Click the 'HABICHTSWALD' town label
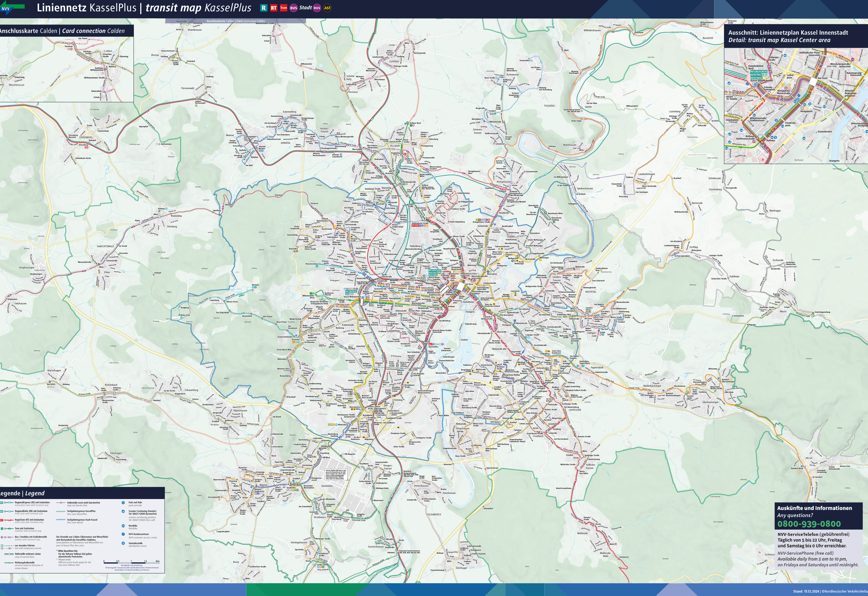Viewport: 868px width, 596px height. [x=105, y=246]
